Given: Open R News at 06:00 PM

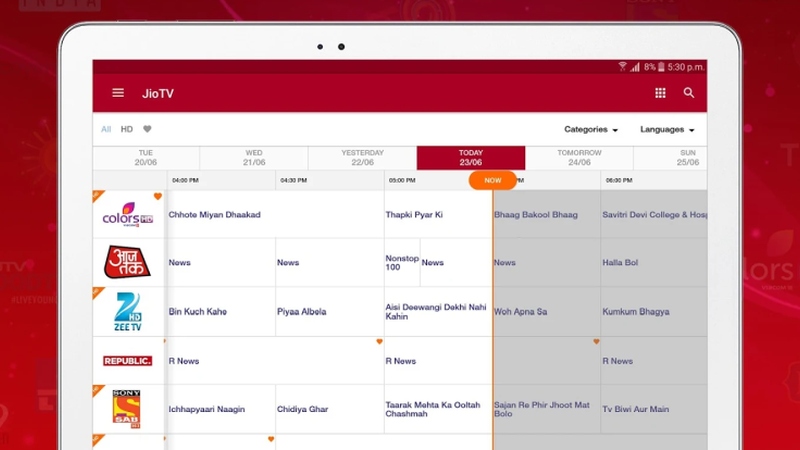Looking at the screenshot, I should coord(655,361).
